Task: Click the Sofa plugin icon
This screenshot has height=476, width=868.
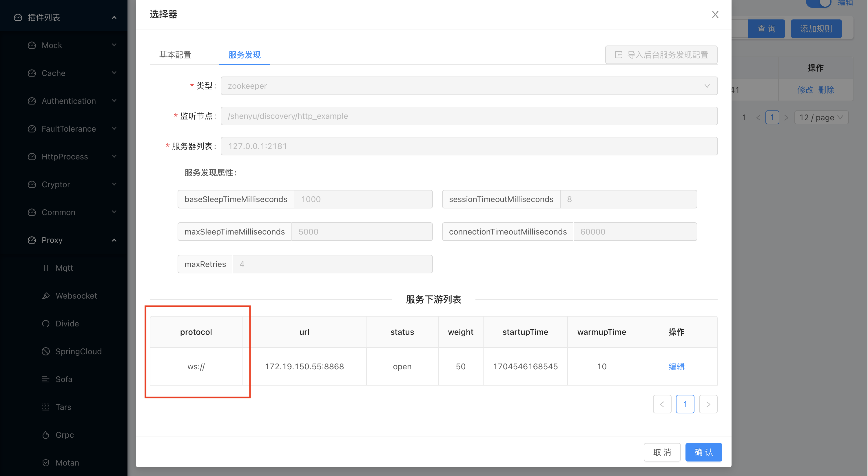Action: pyautogui.click(x=46, y=379)
